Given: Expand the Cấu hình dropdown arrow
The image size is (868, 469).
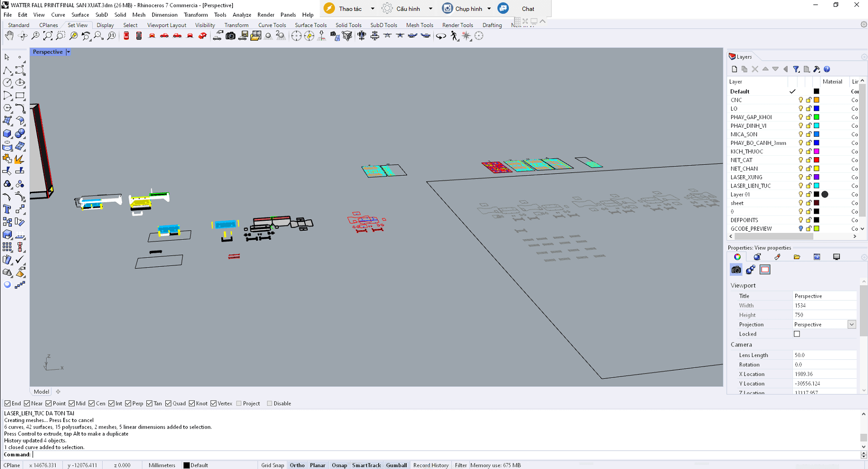Looking at the screenshot, I should pyautogui.click(x=430, y=9).
